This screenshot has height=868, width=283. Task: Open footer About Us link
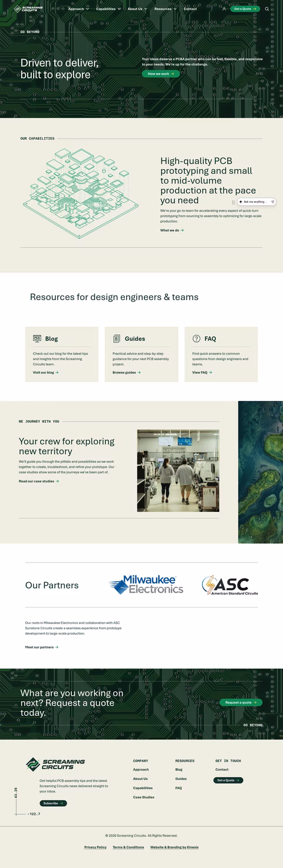point(140,779)
